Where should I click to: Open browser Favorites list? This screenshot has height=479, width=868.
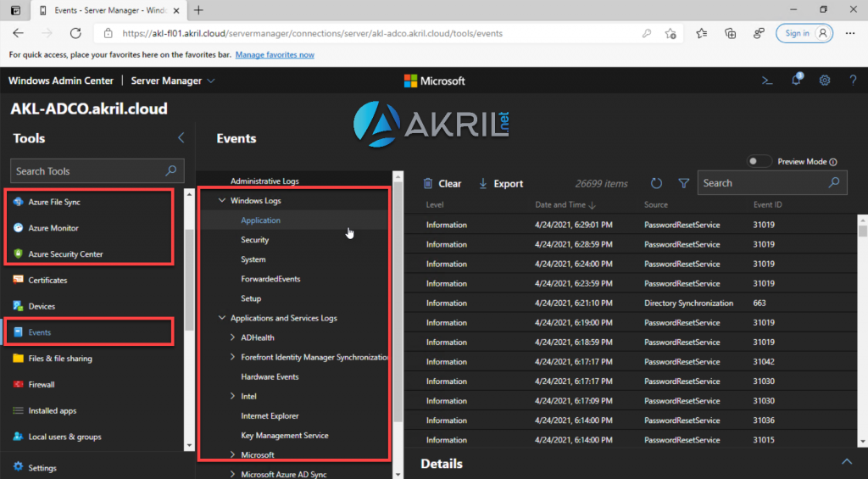[x=701, y=33]
